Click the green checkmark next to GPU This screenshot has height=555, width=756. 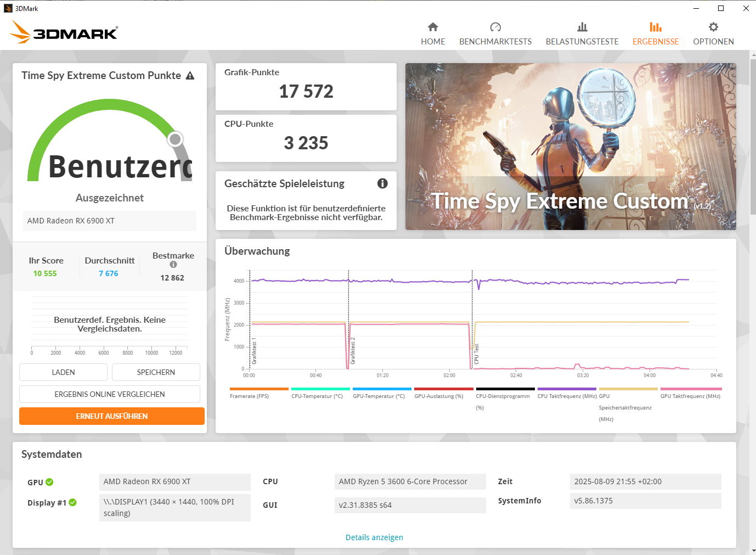coord(49,482)
